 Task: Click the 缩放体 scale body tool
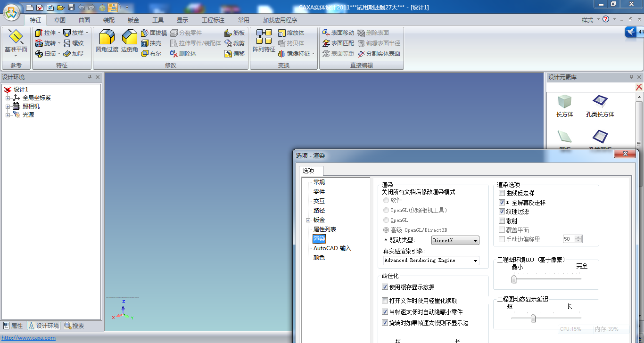(291, 33)
